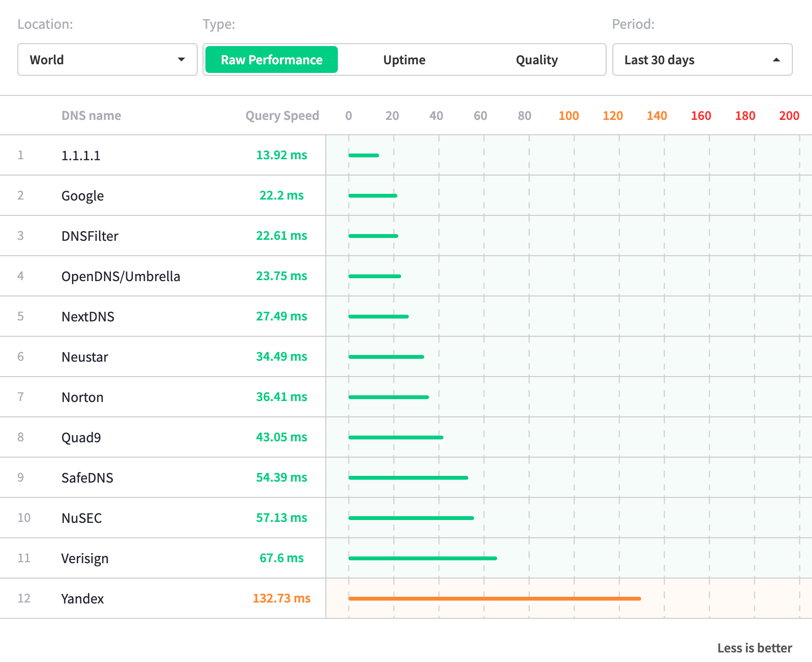The width and height of the screenshot is (812, 662).
Task: Click the Google DNS name
Action: point(83,196)
